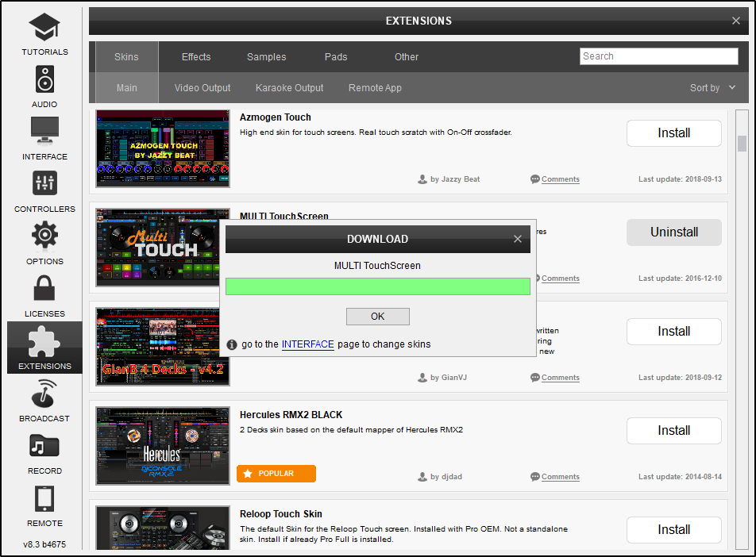Click the POPULAR badge on Hercules RMX2
The height and width of the screenshot is (557, 756).
[276, 474]
